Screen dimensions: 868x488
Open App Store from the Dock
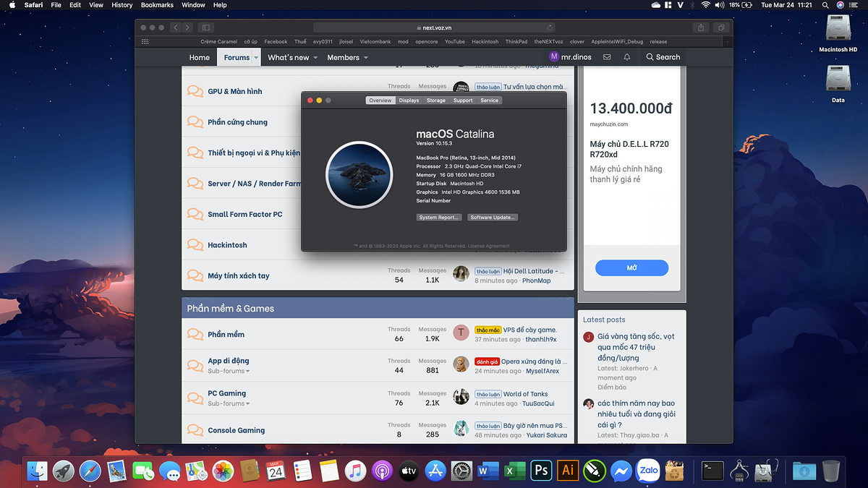tap(435, 471)
